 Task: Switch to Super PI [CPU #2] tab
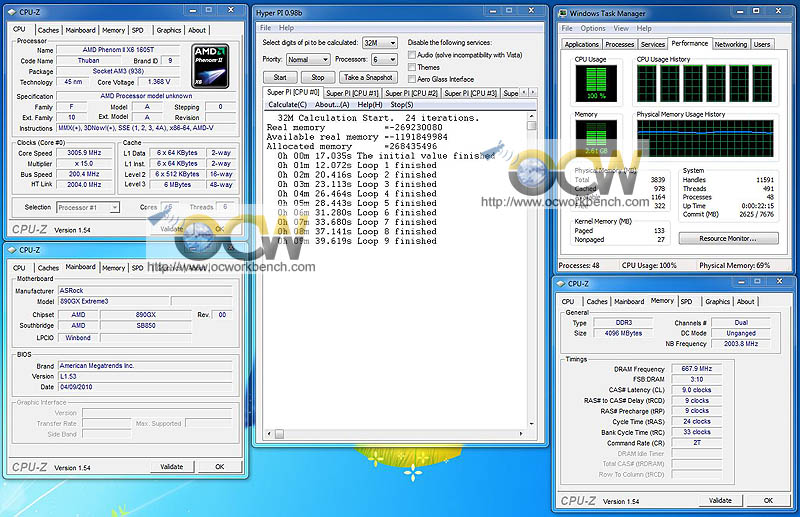click(411, 93)
